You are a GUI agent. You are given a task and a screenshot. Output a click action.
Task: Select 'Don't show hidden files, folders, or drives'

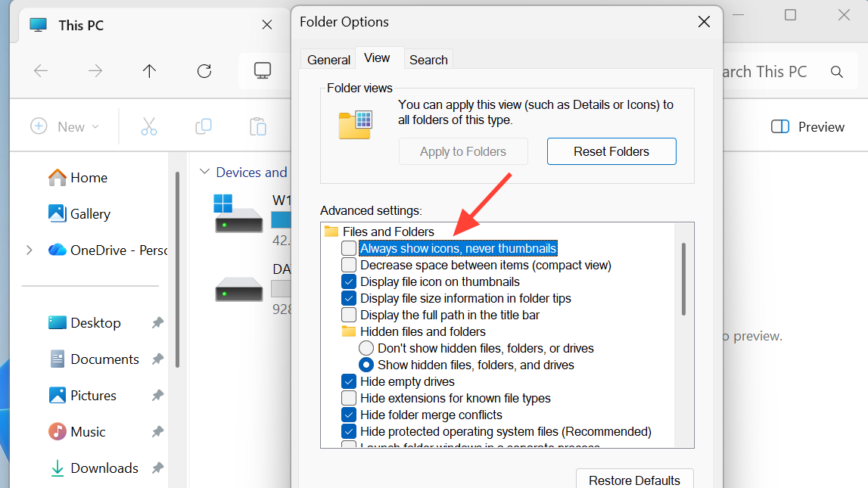pyautogui.click(x=366, y=348)
